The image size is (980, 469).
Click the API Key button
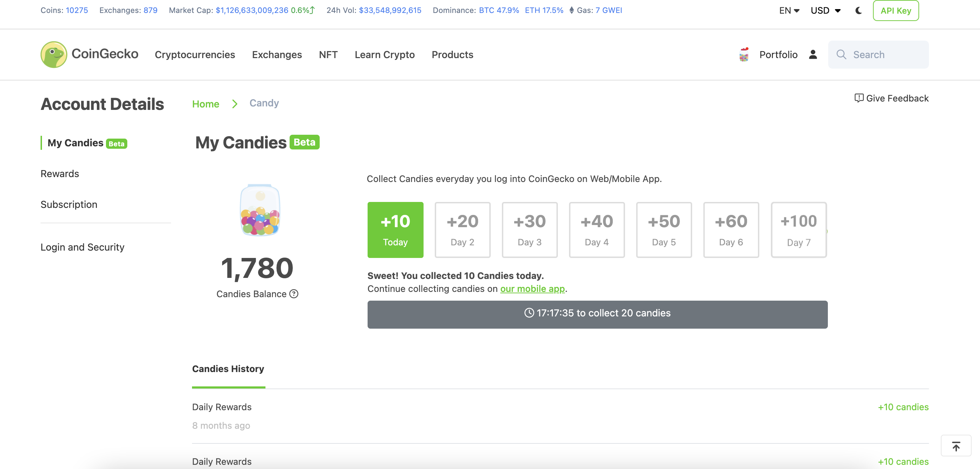click(x=896, y=10)
